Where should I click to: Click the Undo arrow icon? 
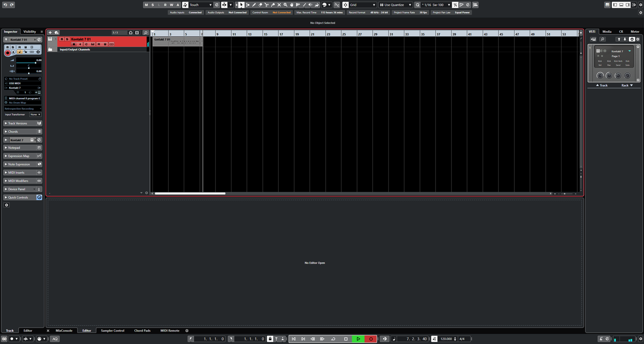click(5, 5)
